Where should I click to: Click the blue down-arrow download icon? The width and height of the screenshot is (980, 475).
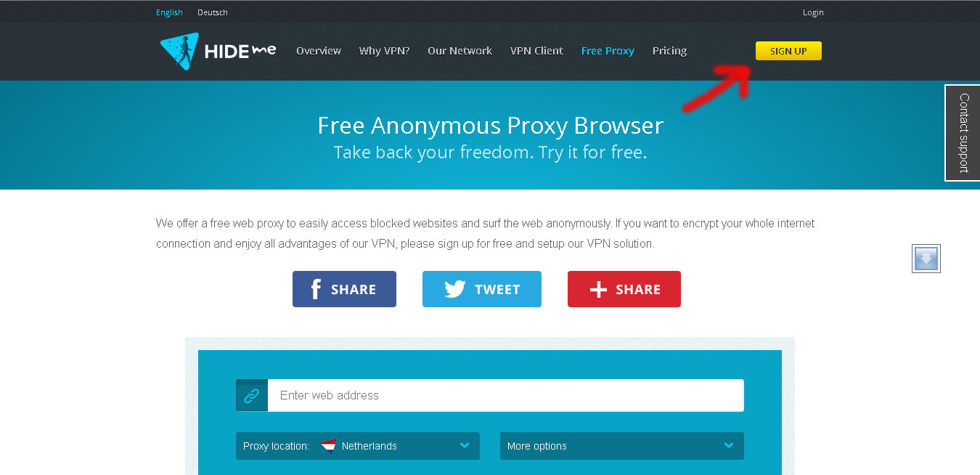pyautogui.click(x=926, y=259)
